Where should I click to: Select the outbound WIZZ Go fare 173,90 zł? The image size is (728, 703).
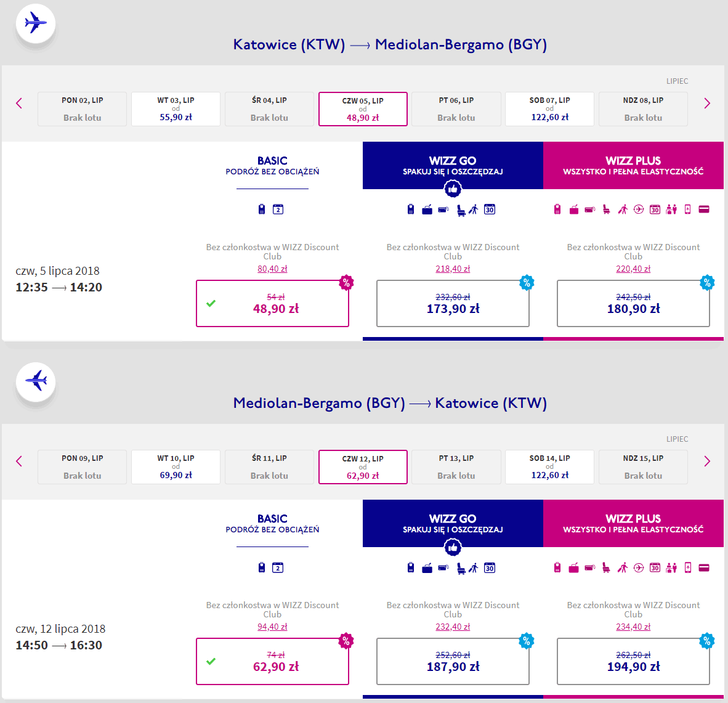pos(453,304)
